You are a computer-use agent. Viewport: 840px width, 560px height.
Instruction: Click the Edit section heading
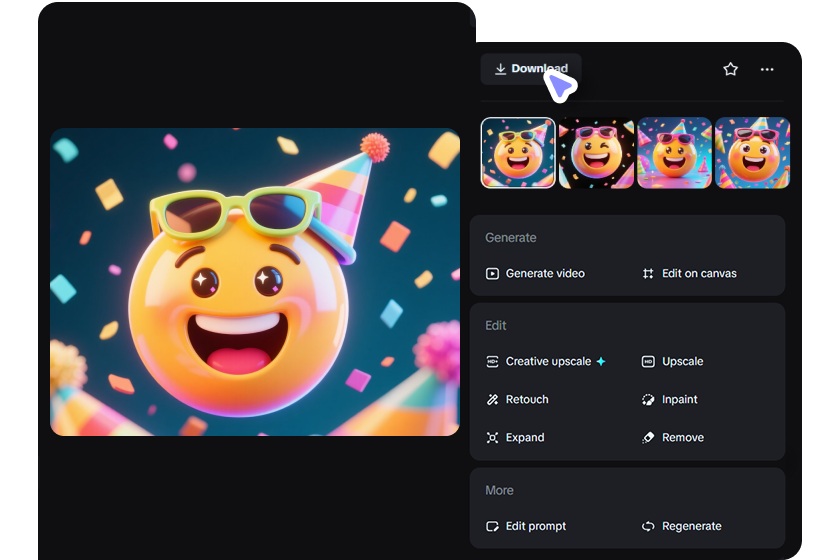click(x=496, y=326)
